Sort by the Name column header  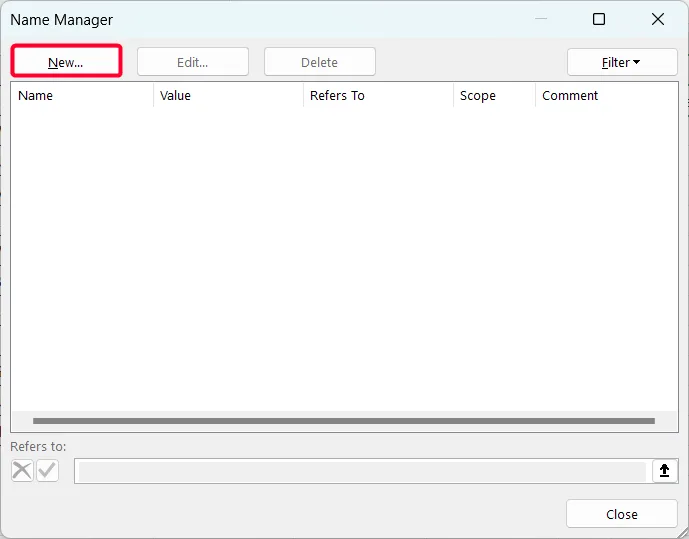point(82,95)
